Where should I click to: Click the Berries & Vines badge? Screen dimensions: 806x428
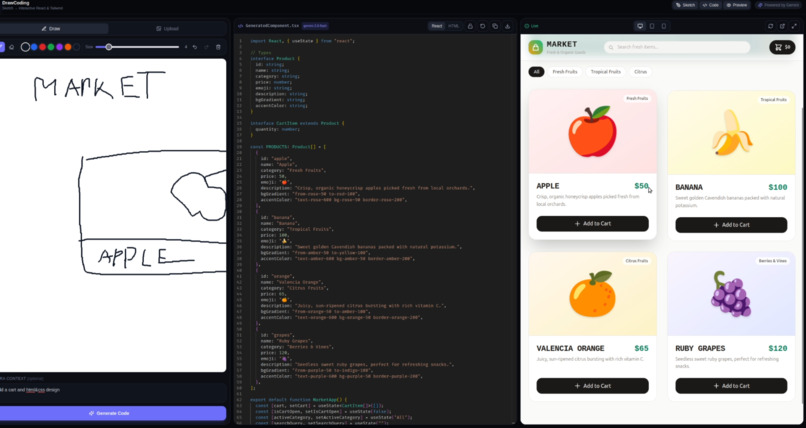(x=773, y=261)
